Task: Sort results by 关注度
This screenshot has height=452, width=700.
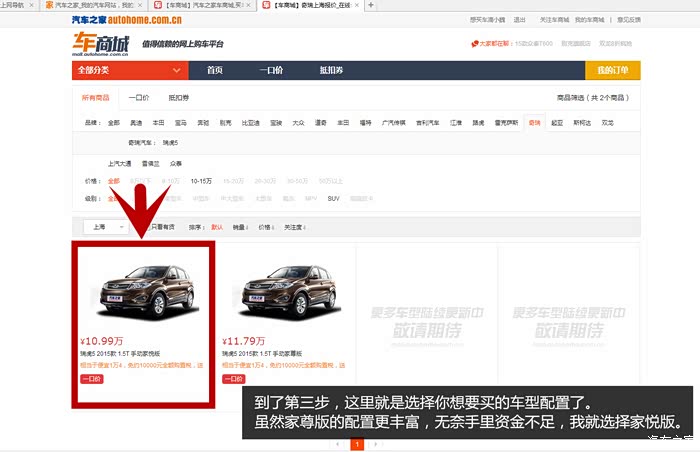Action: pyautogui.click(x=295, y=227)
